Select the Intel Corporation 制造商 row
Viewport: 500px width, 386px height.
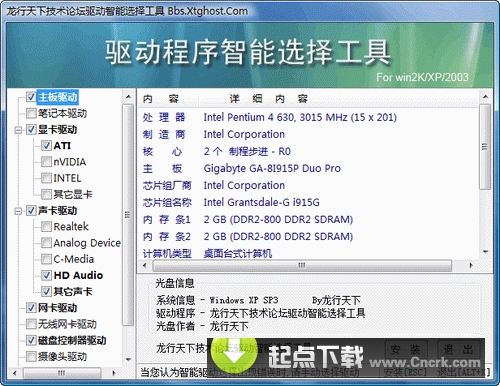pos(308,134)
